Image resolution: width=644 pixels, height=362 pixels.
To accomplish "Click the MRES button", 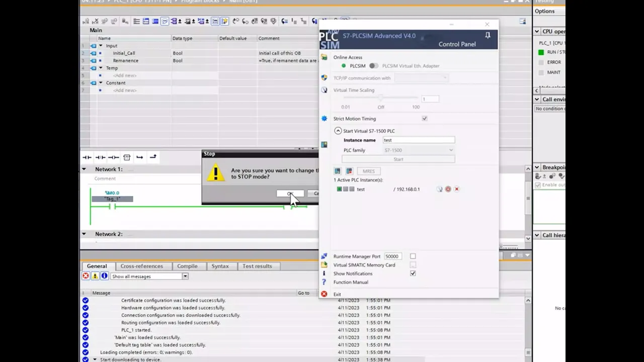I will click(x=369, y=171).
